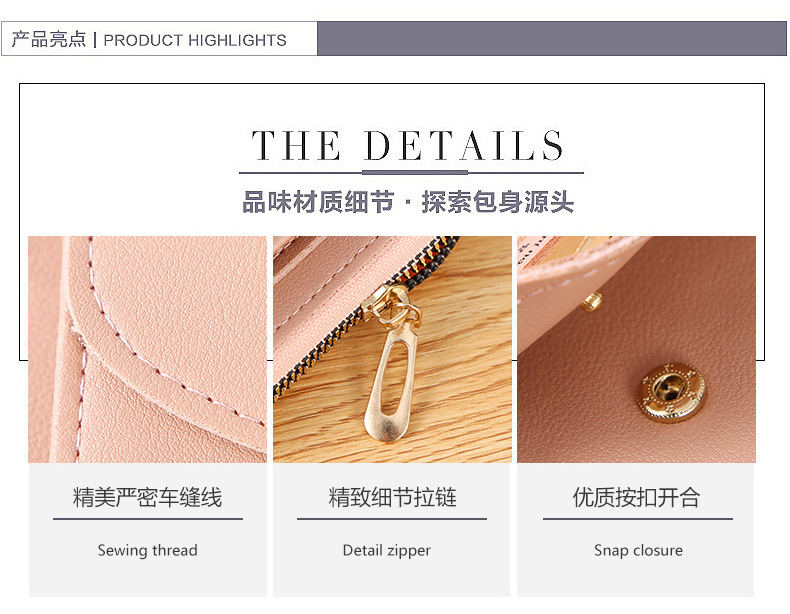790x614 pixels.
Task: Click the Sewing thread label
Action: coord(147,550)
